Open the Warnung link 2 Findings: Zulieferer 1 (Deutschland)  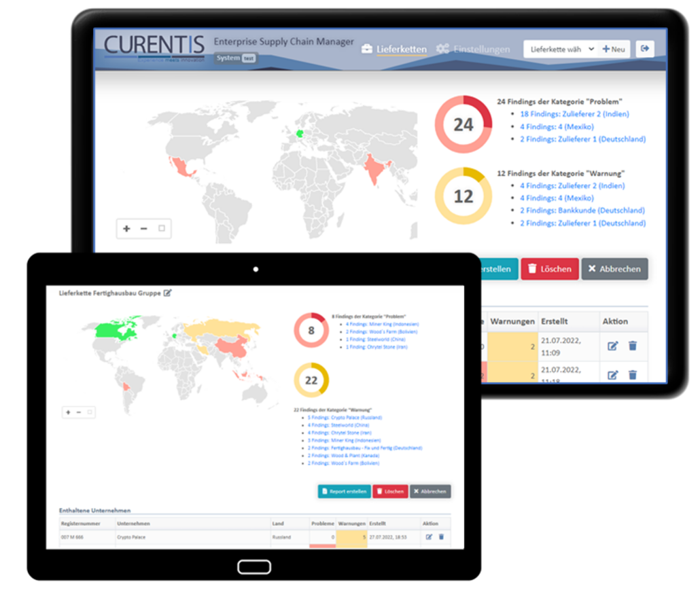pos(582,223)
